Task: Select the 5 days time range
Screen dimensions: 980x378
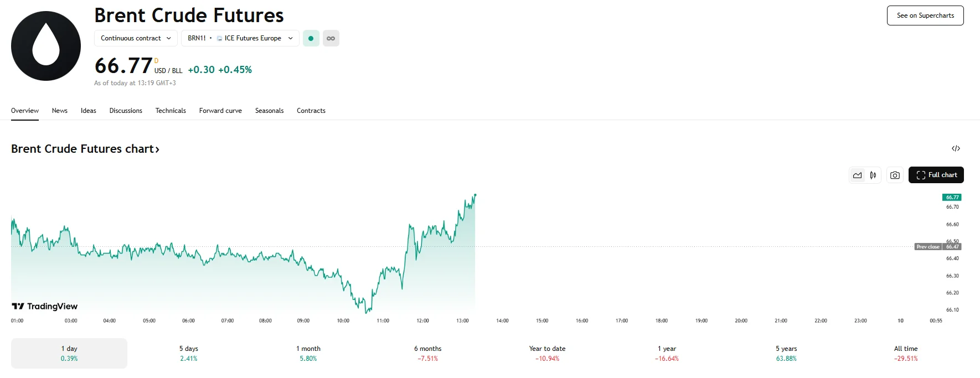Action: click(189, 353)
